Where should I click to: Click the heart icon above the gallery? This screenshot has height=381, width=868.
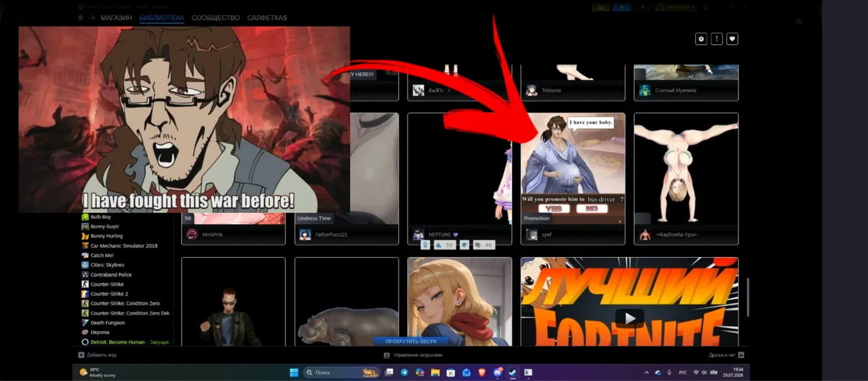click(x=732, y=39)
